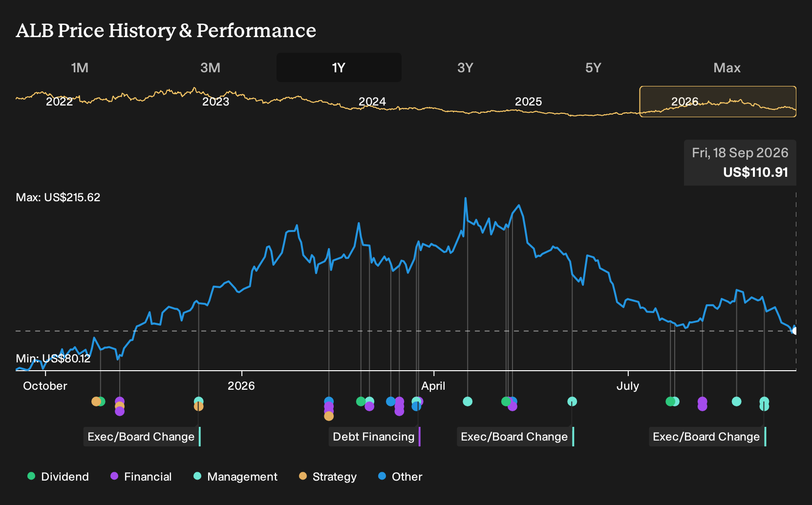Click the October axis label
The image size is (812, 505).
pos(45,386)
